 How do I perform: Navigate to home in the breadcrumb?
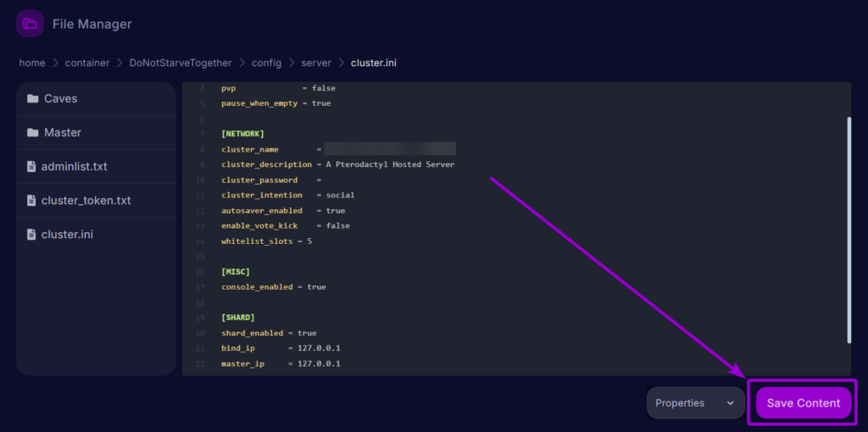[x=32, y=63]
